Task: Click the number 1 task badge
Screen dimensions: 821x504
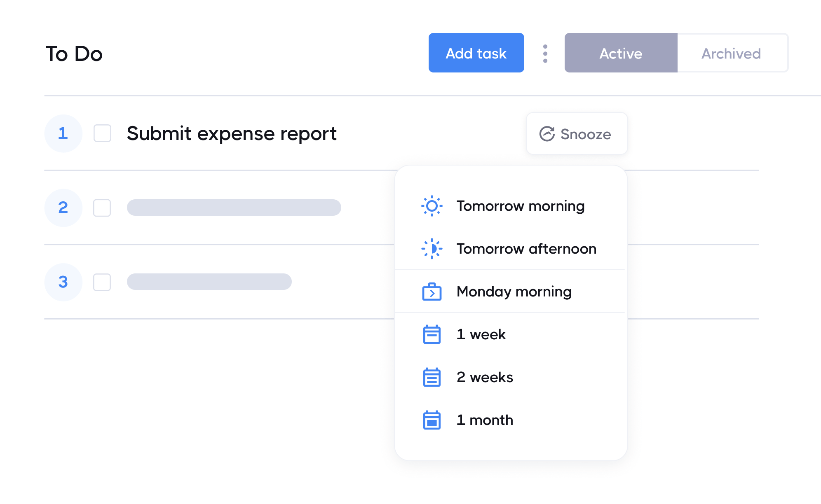Action: pyautogui.click(x=63, y=133)
